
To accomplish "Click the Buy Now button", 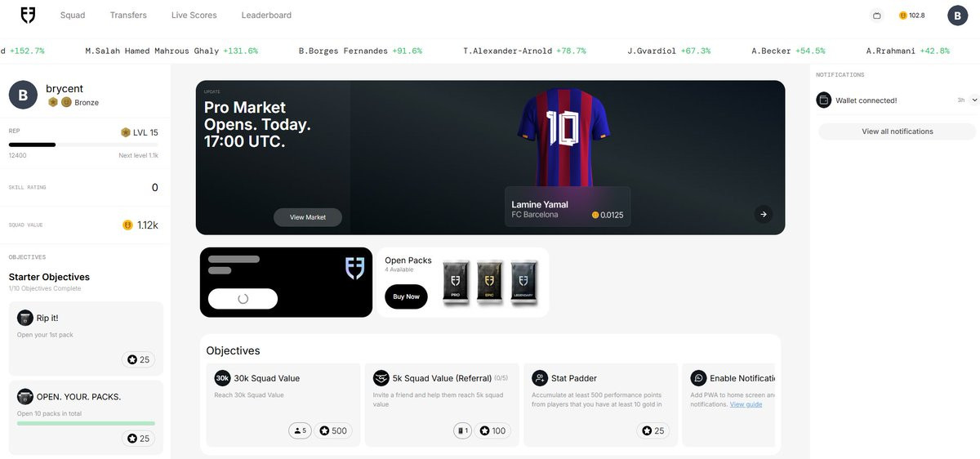I will click(406, 296).
